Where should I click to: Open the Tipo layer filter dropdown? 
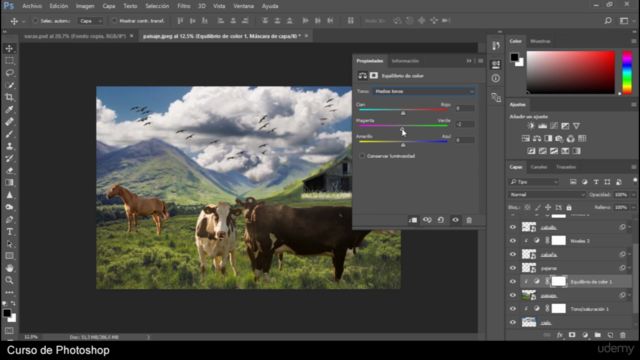(534, 182)
